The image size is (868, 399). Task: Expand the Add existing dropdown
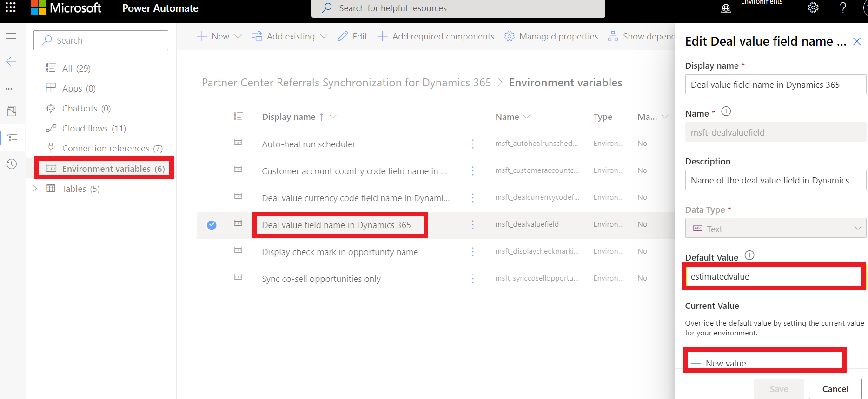click(x=324, y=36)
